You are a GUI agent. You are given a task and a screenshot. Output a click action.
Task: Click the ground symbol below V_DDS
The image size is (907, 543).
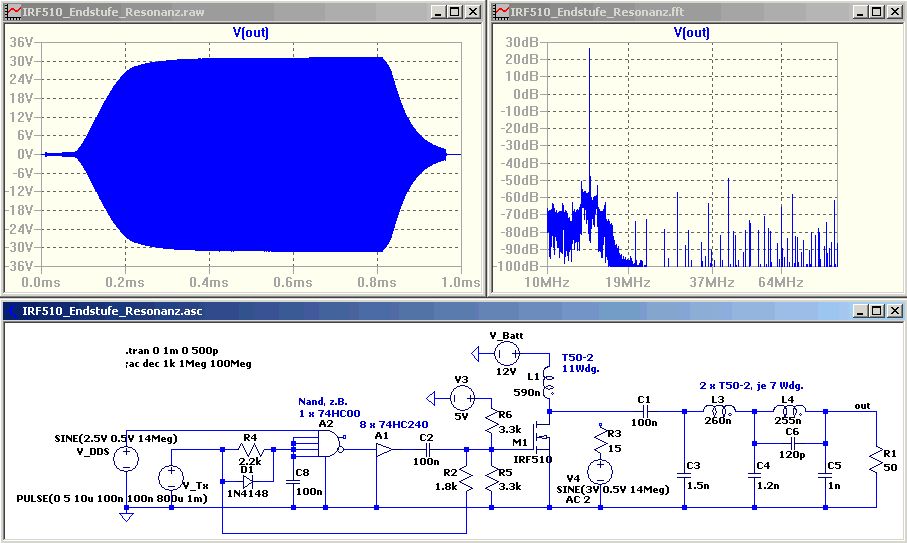[126, 516]
